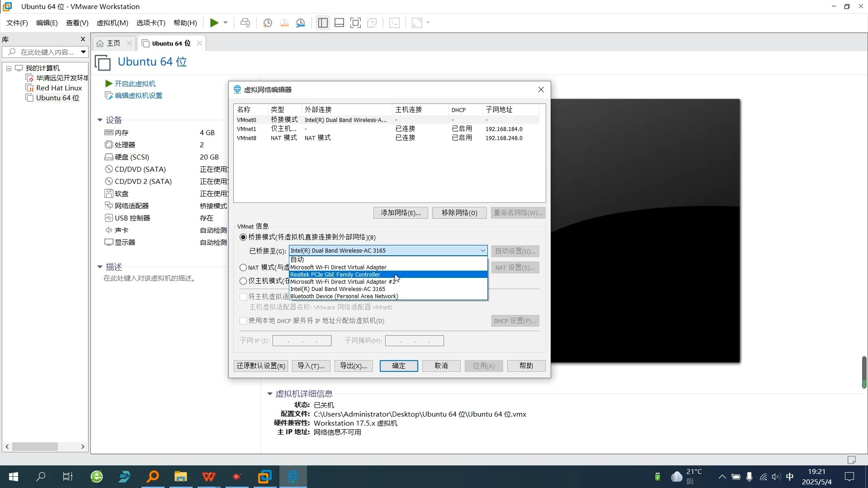The image size is (868, 488).
Task: Choose Realtek PCIe GbE Family Controller
Action: point(388,274)
